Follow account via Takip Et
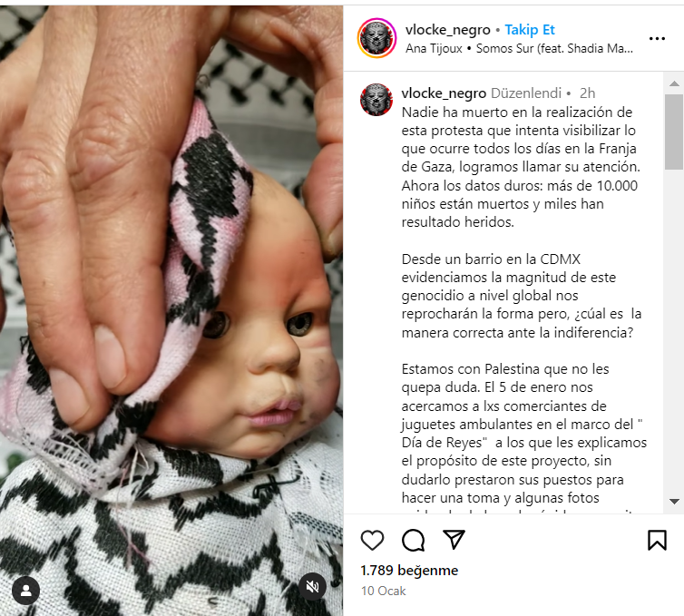The width and height of the screenshot is (684, 616). pyautogui.click(x=530, y=30)
